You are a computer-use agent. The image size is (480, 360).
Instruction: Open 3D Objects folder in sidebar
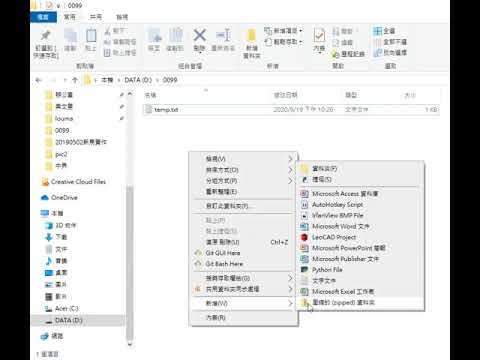pyautogui.click(x=61, y=226)
